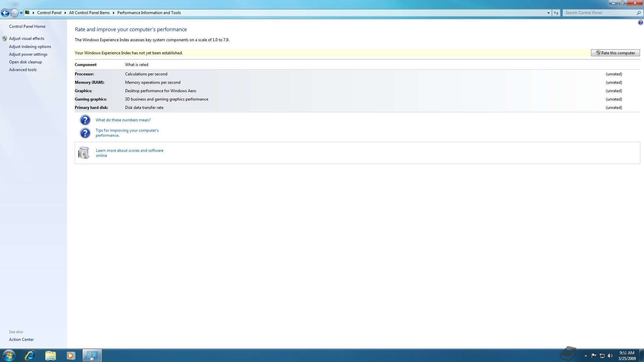This screenshot has height=362, width=644.
Task: Click the search magnifier icon
Action: [x=638, y=13]
